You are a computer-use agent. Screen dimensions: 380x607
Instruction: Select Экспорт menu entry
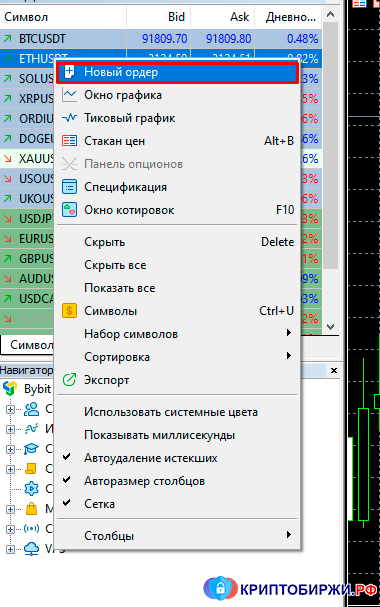pos(177,380)
